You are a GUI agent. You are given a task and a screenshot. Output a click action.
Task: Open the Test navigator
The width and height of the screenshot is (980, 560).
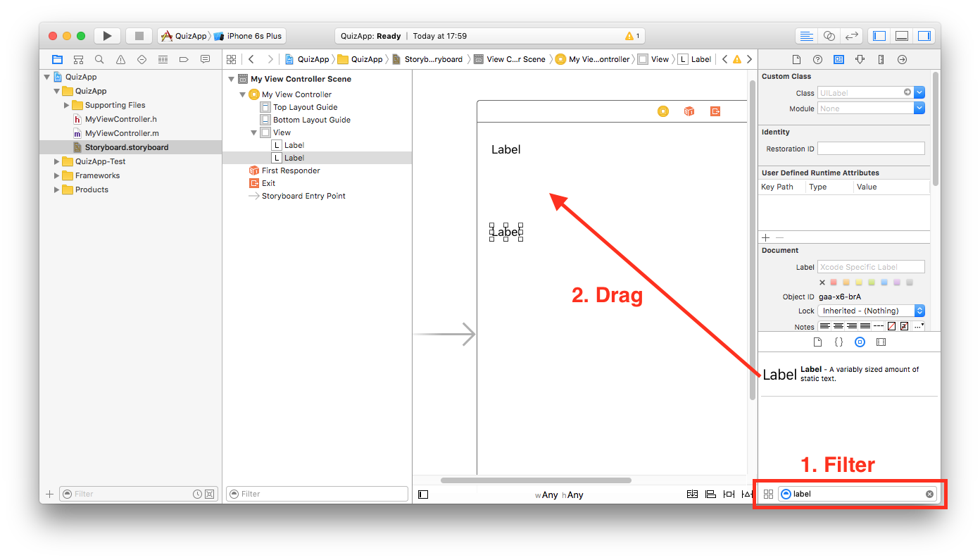[x=142, y=59]
